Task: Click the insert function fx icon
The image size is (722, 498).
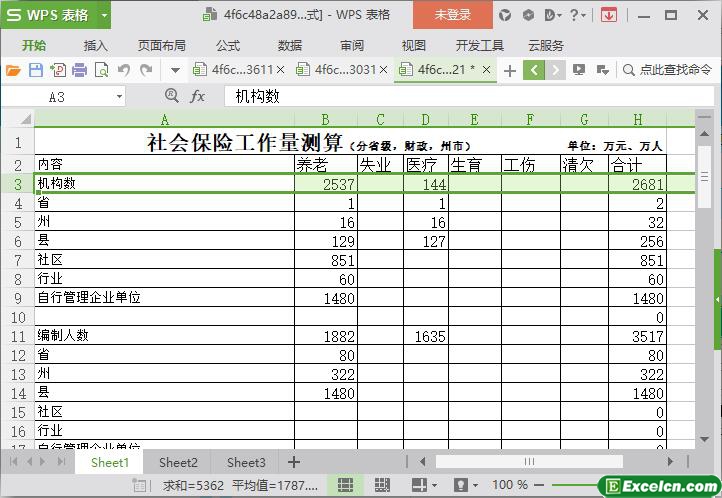Action: (198, 96)
